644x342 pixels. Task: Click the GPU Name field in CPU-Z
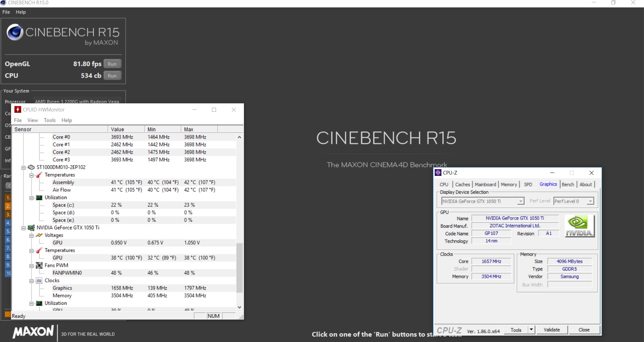515,218
